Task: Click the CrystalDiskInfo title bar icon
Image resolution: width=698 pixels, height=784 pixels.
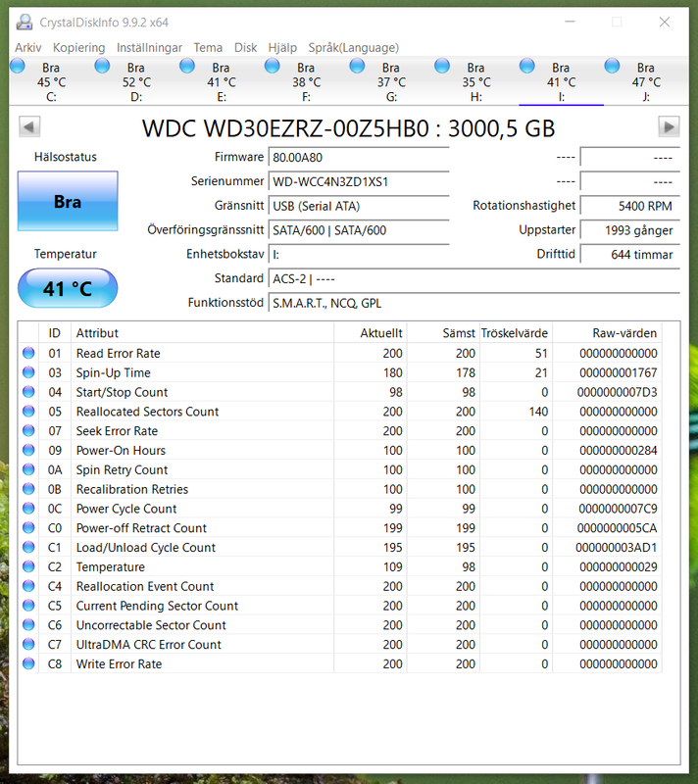Action: [x=24, y=22]
